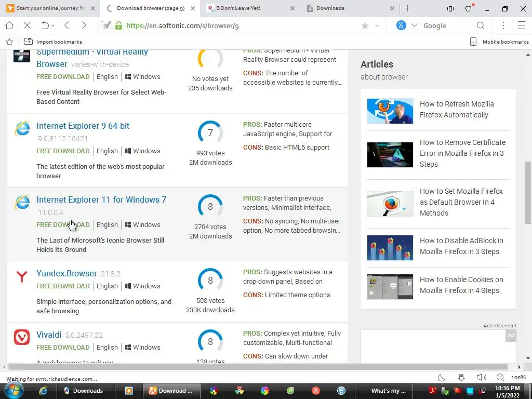The width and height of the screenshot is (532, 399).
Task: Click the page vertical scrollbar thumb
Action: [528, 193]
